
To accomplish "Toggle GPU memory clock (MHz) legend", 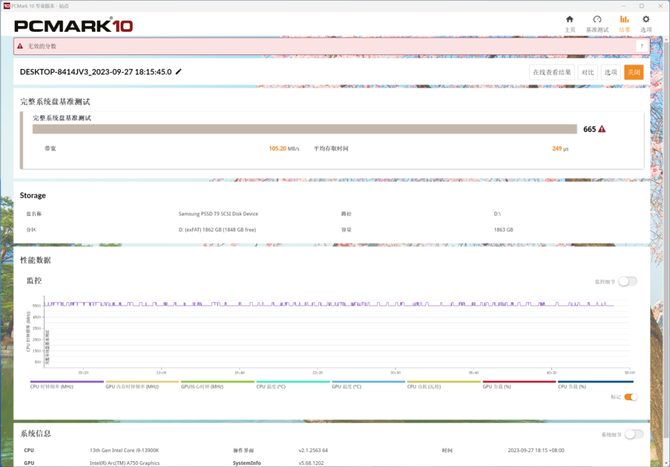I will [x=142, y=385].
